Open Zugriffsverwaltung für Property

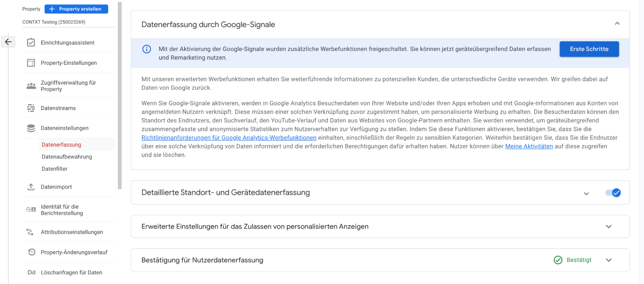coord(69,86)
